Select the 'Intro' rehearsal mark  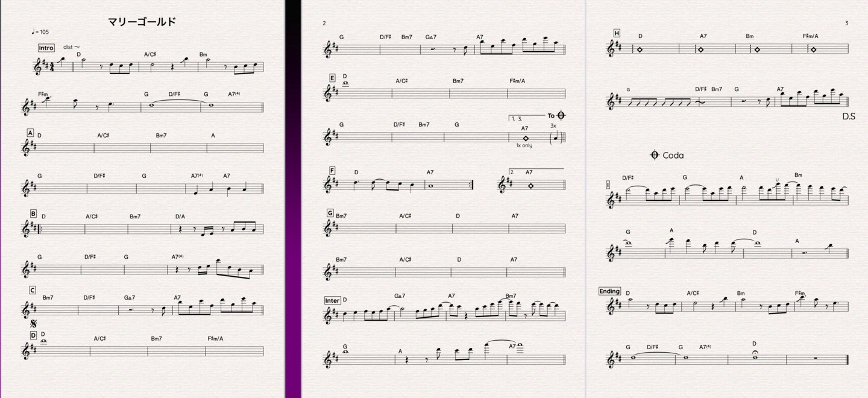[x=46, y=48]
